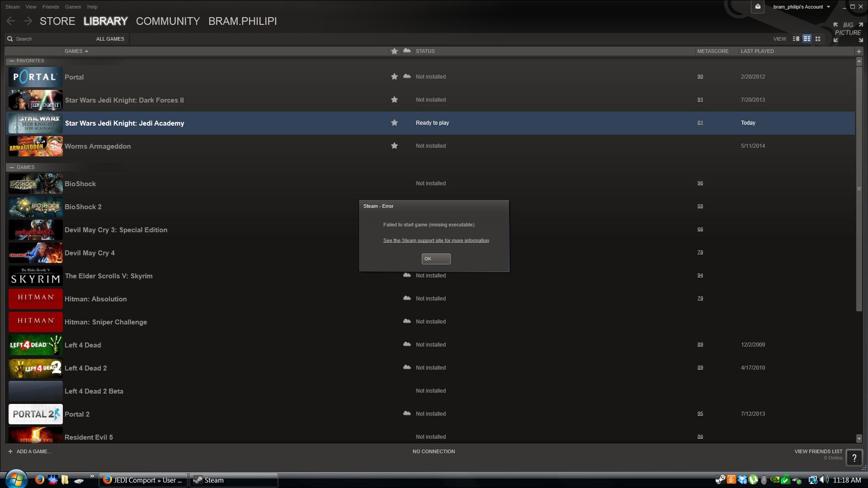Viewport: 868px width, 488px height.
Task: Click the library search field
Action: point(50,39)
